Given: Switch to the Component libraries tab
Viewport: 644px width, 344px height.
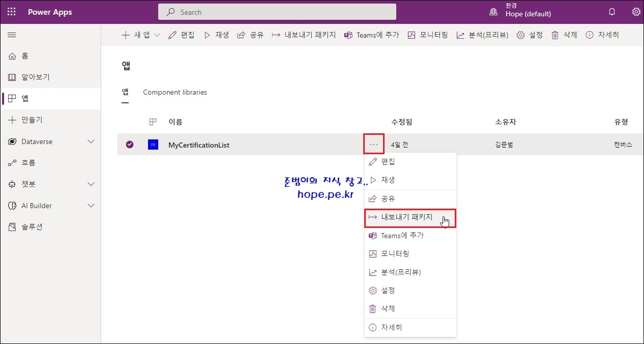Looking at the screenshot, I should pyautogui.click(x=175, y=93).
